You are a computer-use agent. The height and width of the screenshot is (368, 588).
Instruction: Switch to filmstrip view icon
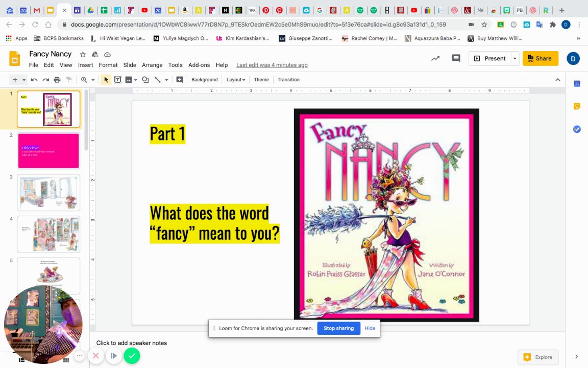pos(22,360)
